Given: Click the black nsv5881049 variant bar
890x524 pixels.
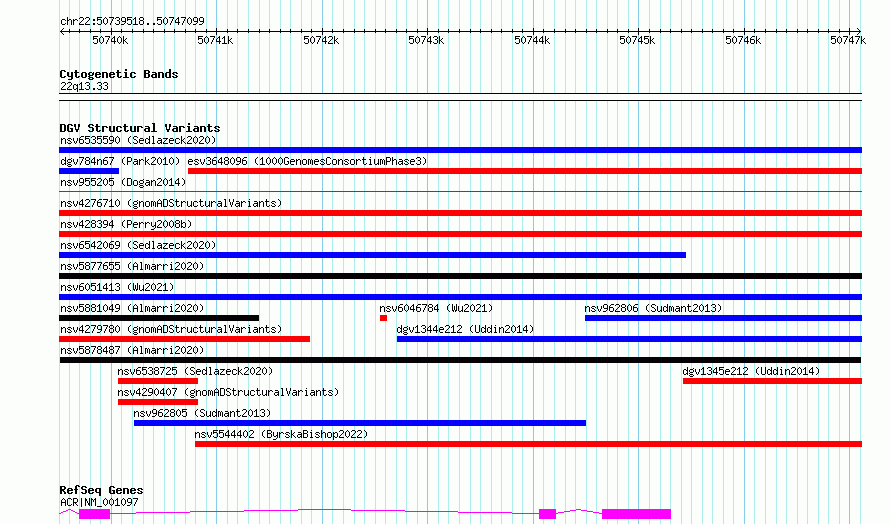Looking at the screenshot, I should (x=159, y=318).
